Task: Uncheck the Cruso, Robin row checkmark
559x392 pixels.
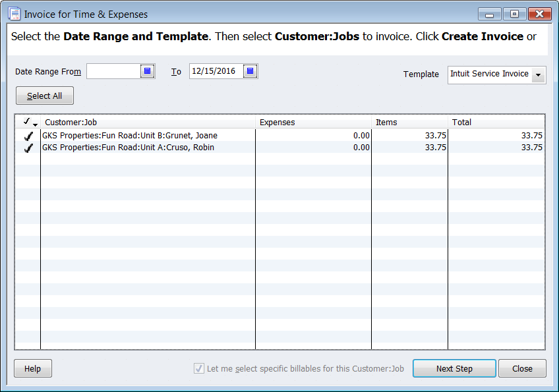Action: (28, 148)
